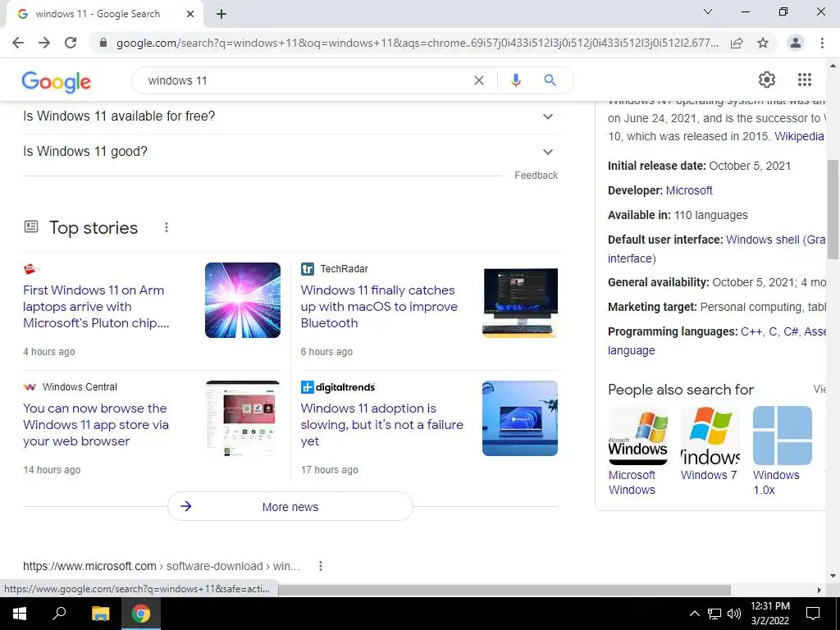Click the blue laptop story thumbnail

(x=520, y=418)
